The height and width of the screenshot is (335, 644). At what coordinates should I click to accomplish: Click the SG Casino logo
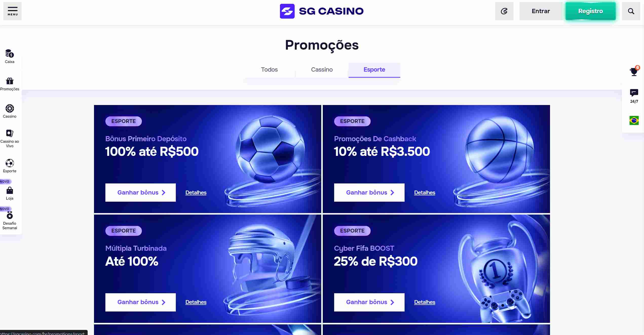click(x=321, y=11)
